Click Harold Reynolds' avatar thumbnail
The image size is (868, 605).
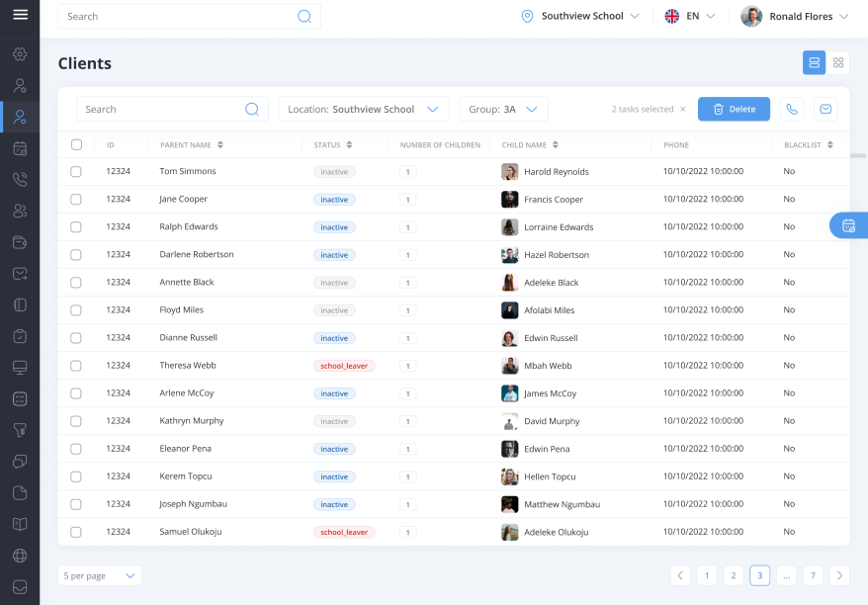509,172
